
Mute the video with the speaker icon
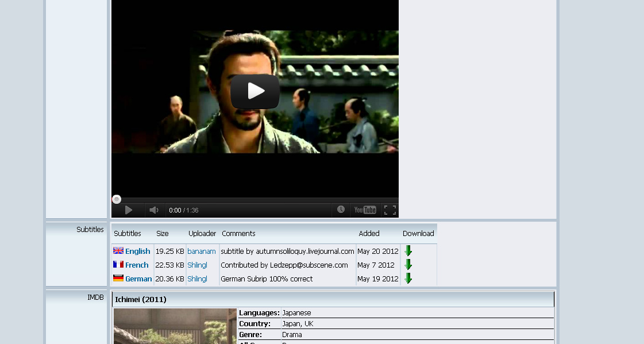(x=154, y=210)
